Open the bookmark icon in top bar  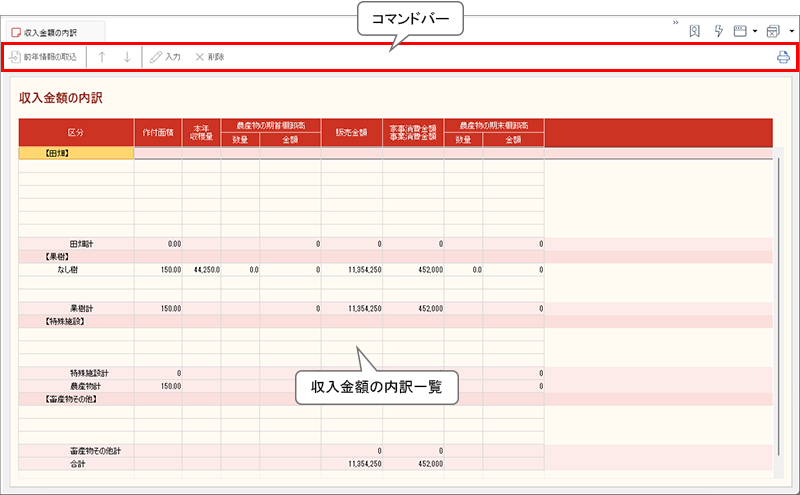point(695,31)
